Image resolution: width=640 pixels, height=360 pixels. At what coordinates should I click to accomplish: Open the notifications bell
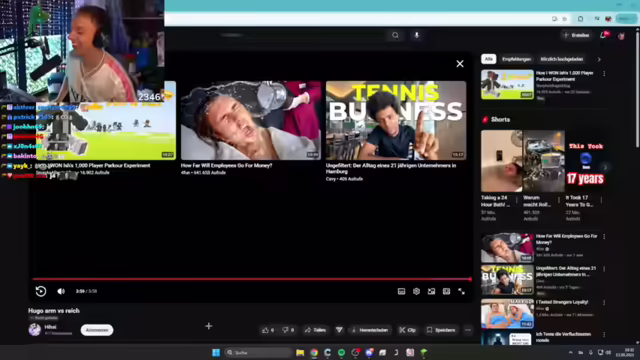(603, 35)
